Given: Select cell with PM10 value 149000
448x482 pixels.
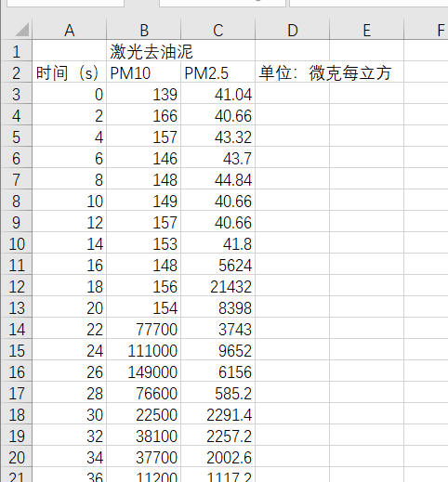Looking at the screenshot, I should coord(144,371).
